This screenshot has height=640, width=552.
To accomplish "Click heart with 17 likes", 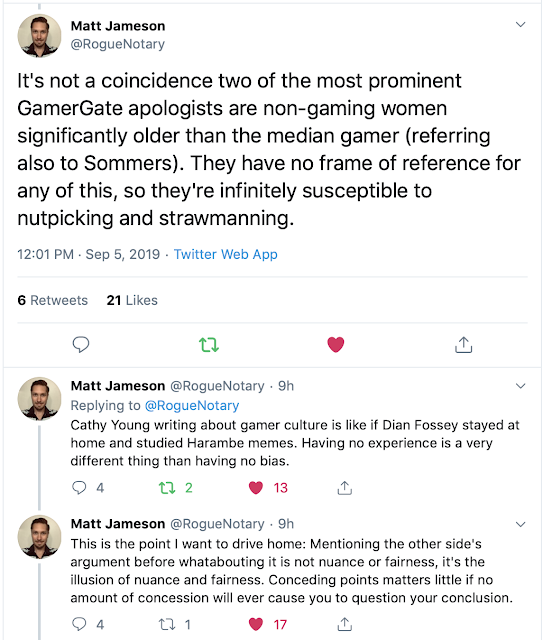I will coord(256,624).
